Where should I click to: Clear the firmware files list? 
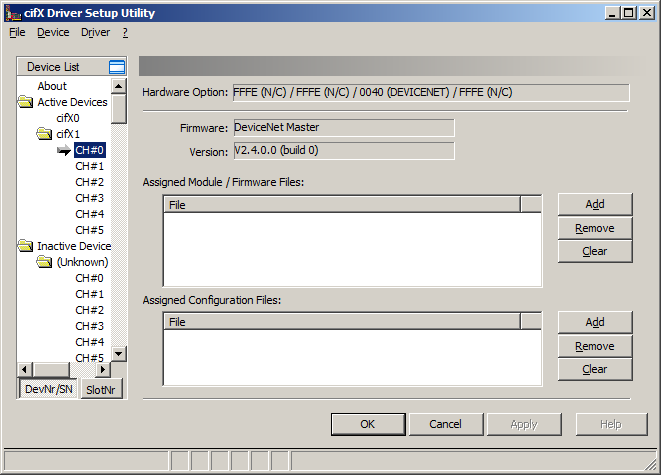(595, 251)
